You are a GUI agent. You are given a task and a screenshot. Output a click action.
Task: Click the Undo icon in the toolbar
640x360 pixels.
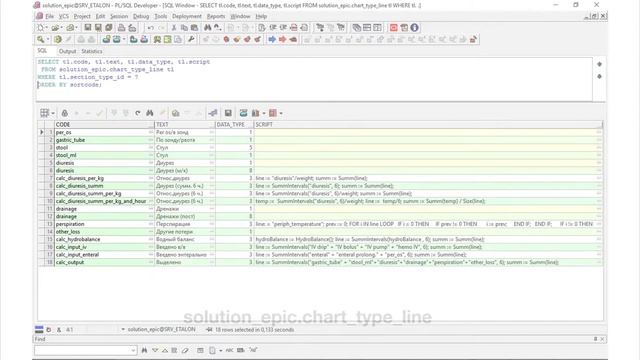[151, 28]
